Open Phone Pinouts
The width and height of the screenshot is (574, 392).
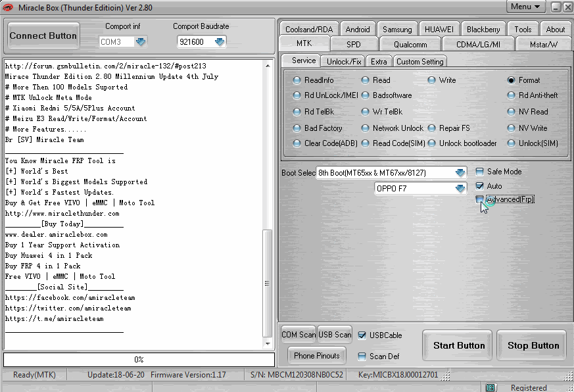(x=317, y=356)
